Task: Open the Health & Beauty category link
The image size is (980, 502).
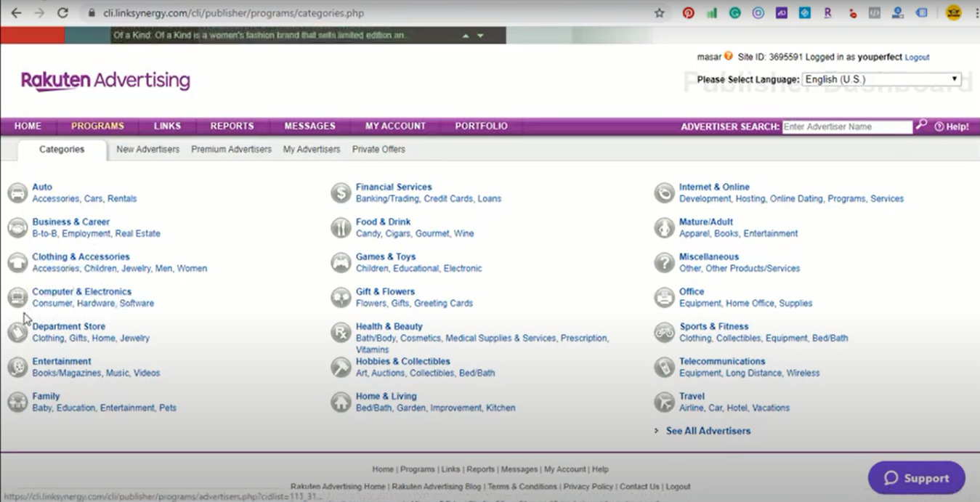Action: (x=389, y=326)
